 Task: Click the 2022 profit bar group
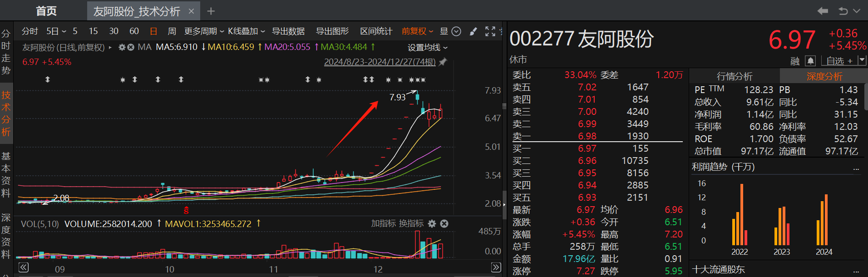point(740,215)
